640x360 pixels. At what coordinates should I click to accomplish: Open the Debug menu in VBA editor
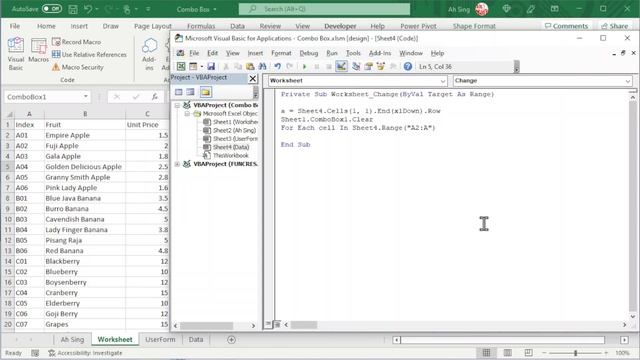pos(309,53)
